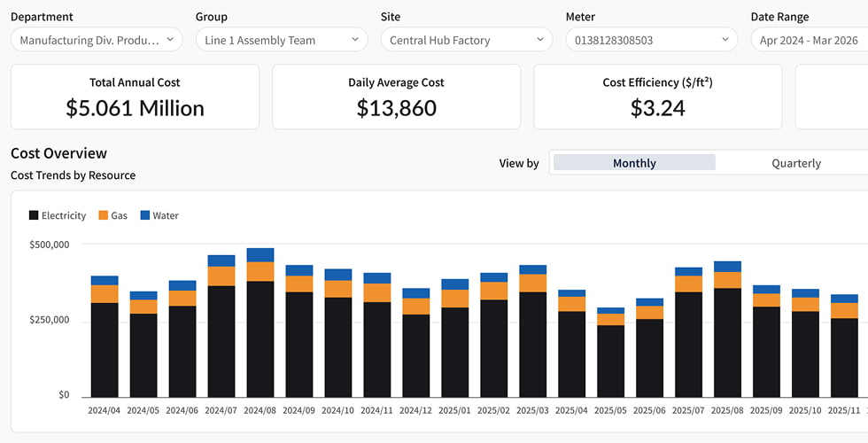
Task: Select the Daily Average Cost card
Action: click(x=397, y=97)
